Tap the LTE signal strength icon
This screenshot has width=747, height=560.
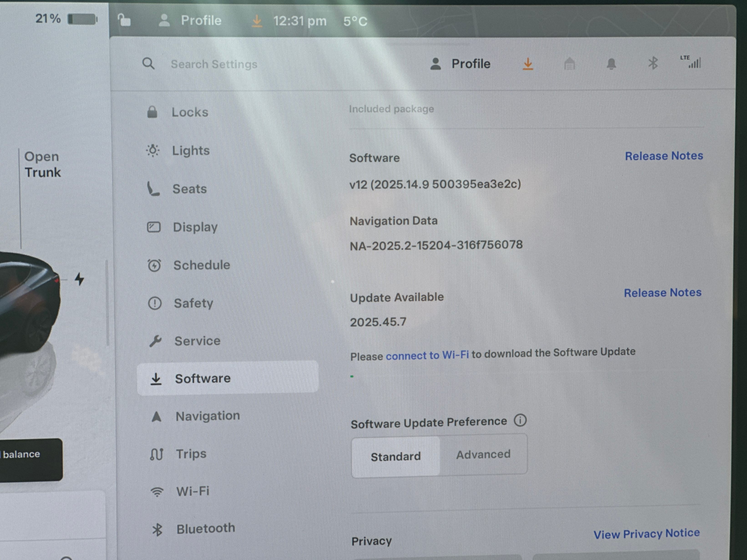(x=691, y=62)
